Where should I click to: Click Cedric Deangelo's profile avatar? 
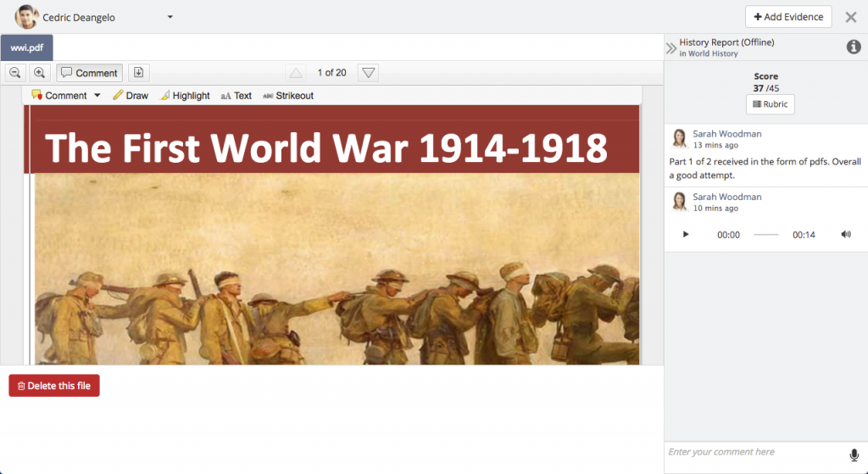pos(26,17)
